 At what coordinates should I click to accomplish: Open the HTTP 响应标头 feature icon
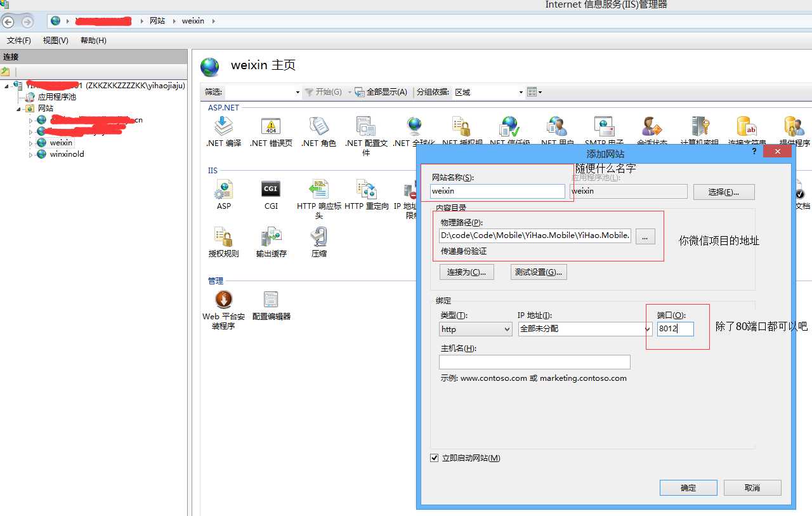318,189
